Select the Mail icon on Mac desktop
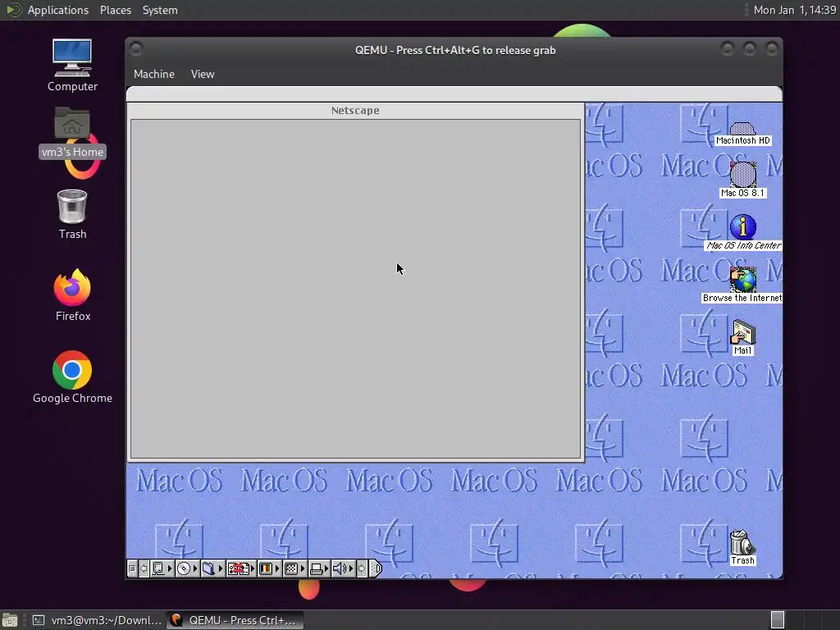The width and height of the screenshot is (840, 630). [x=742, y=337]
